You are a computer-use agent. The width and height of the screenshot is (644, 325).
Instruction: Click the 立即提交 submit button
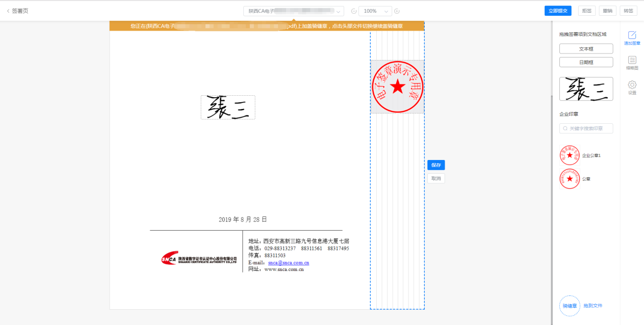[x=557, y=10]
